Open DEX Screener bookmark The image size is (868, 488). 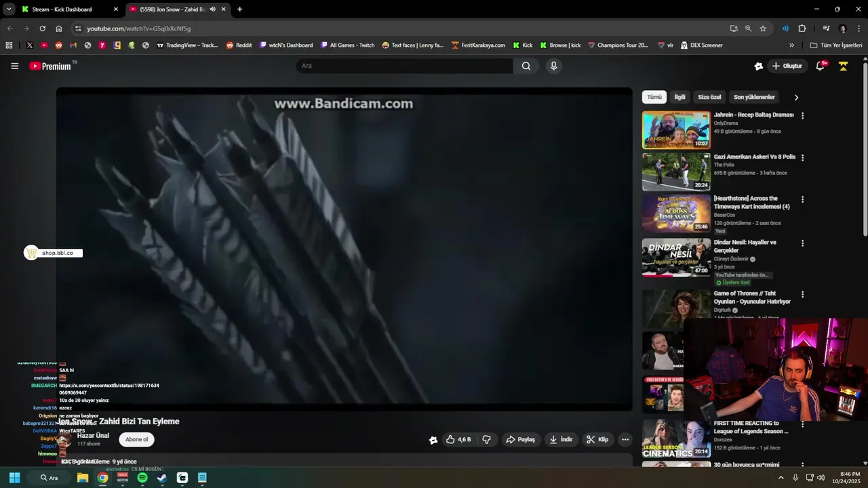(702, 45)
